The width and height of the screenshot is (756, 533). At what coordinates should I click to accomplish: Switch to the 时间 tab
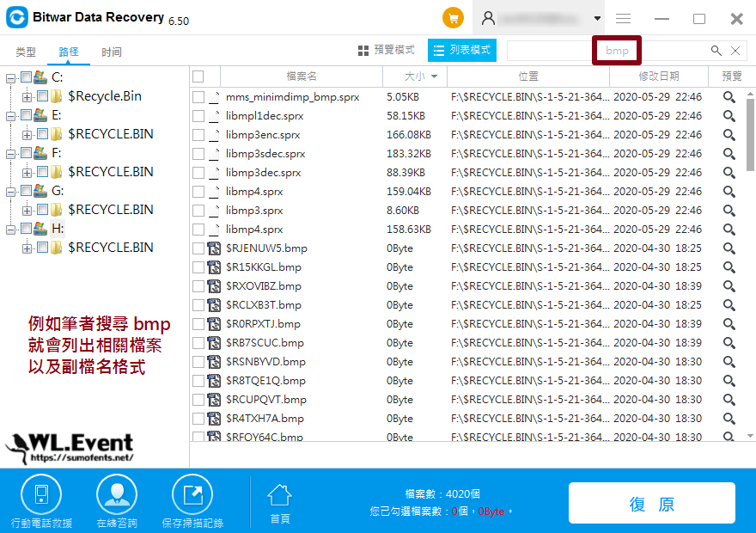point(112,52)
